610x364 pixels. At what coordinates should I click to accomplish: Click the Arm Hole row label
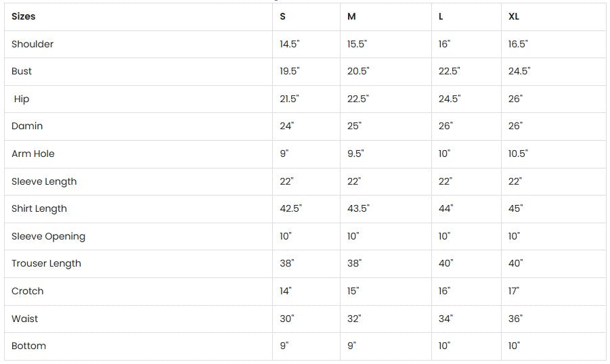coord(33,154)
